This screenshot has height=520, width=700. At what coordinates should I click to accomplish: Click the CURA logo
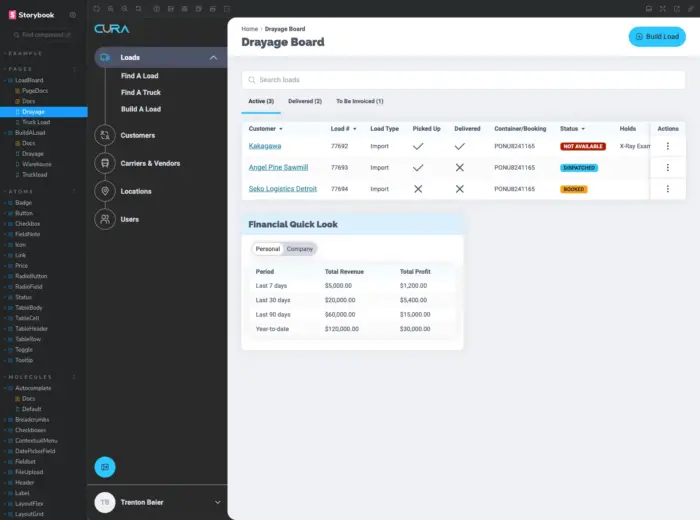[x=112, y=29]
